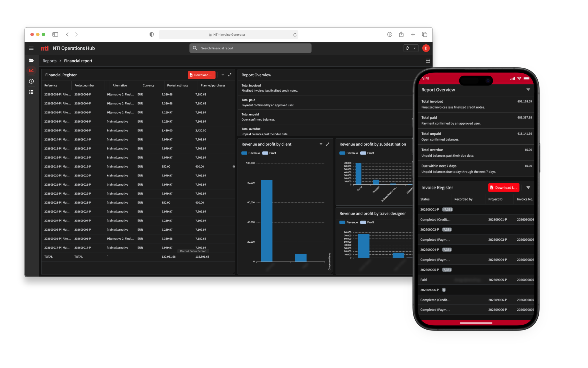
Task: Open the user avatar D menu
Action: (x=426, y=48)
